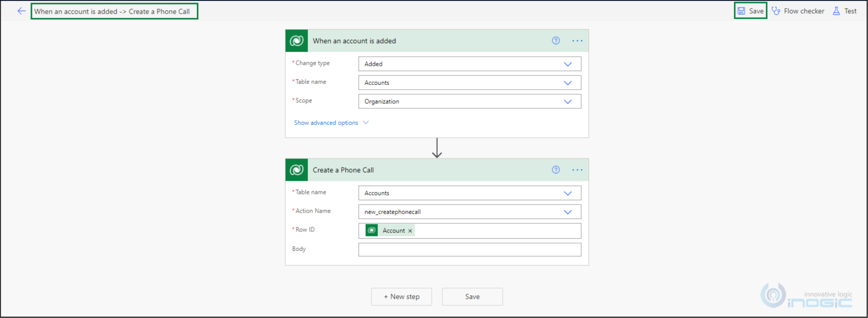
Task: Click the Body label
Action: pos(299,249)
